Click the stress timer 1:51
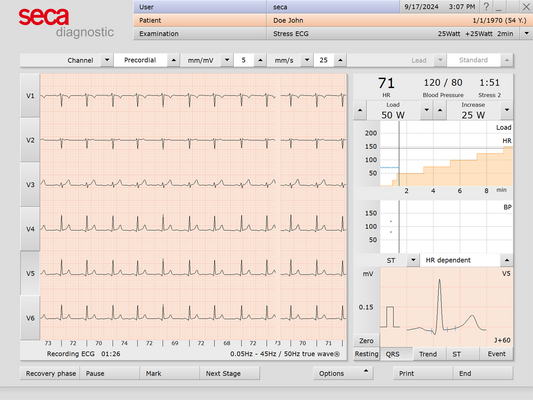Image resolution: width=533 pixels, height=400 pixels. click(x=489, y=83)
